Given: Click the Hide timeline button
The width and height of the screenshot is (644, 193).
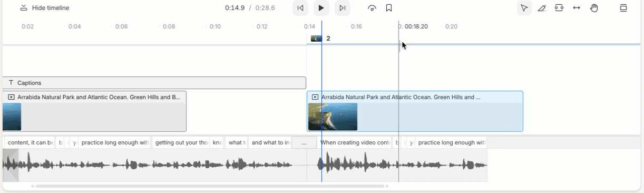Looking at the screenshot, I should coord(44,8).
